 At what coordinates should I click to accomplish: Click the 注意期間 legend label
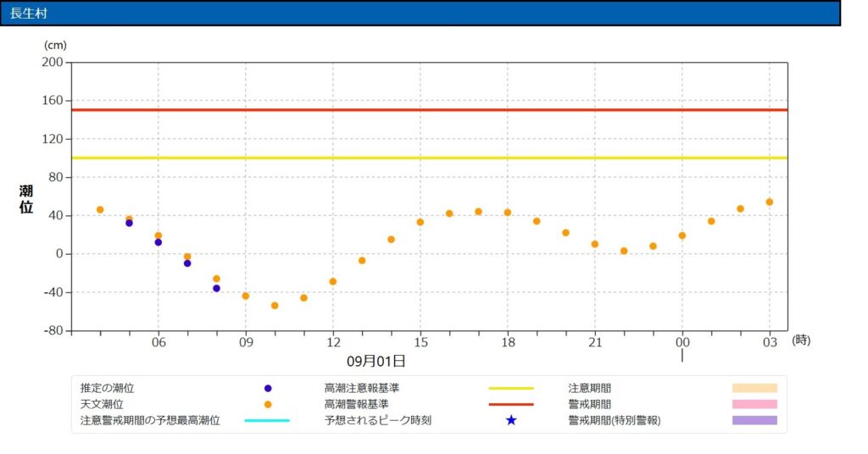pos(590,388)
